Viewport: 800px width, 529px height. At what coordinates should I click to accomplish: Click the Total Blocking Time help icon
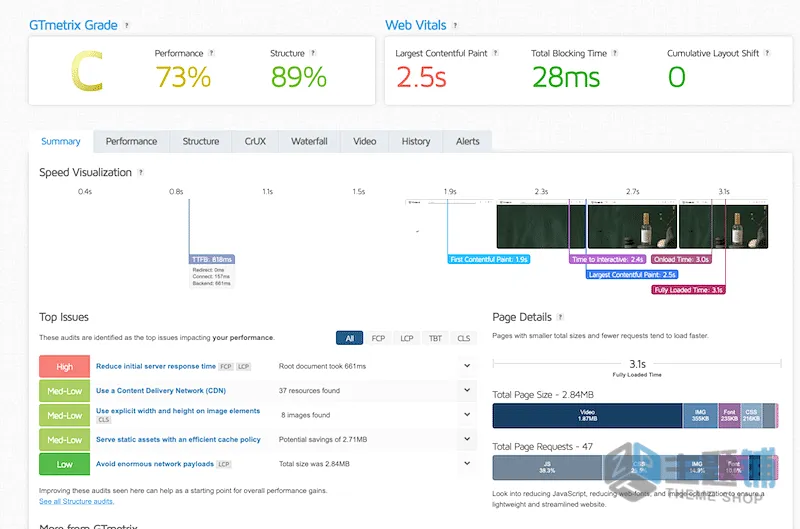(614, 53)
